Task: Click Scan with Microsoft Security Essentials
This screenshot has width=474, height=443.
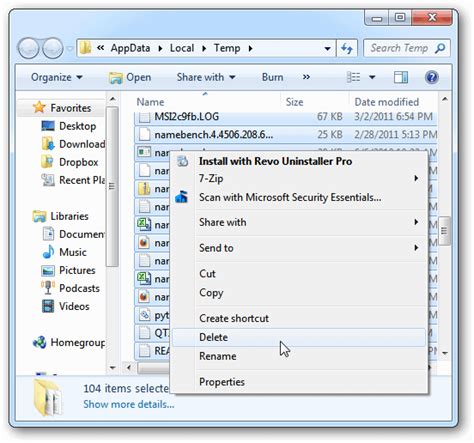Action: pos(299,197)
